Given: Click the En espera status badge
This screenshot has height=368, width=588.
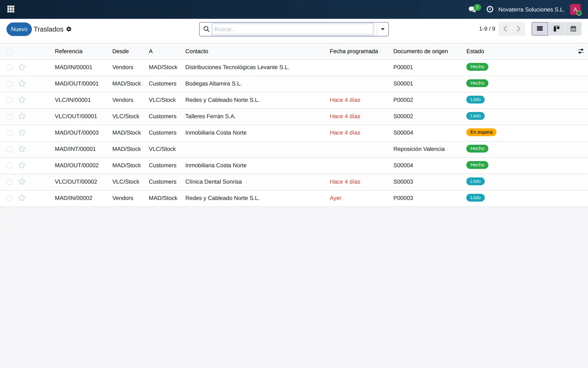Looking at the screenshot, I should [481, 132].
